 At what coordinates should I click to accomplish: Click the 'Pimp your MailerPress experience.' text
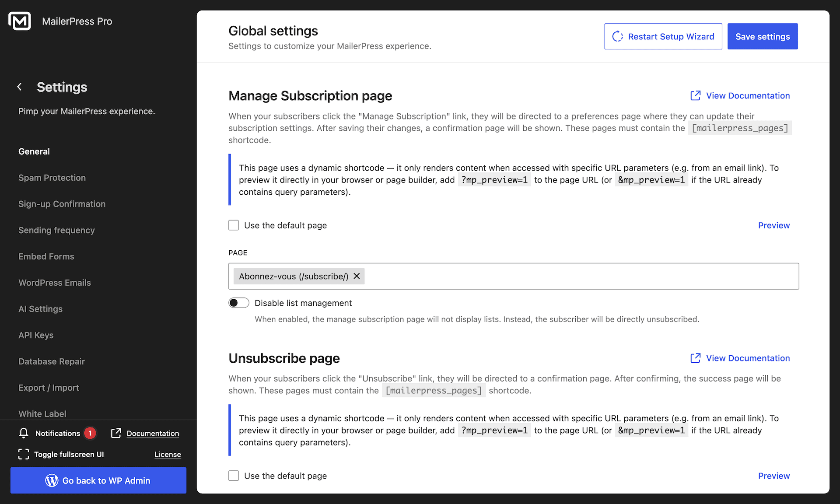coord(87,111)
